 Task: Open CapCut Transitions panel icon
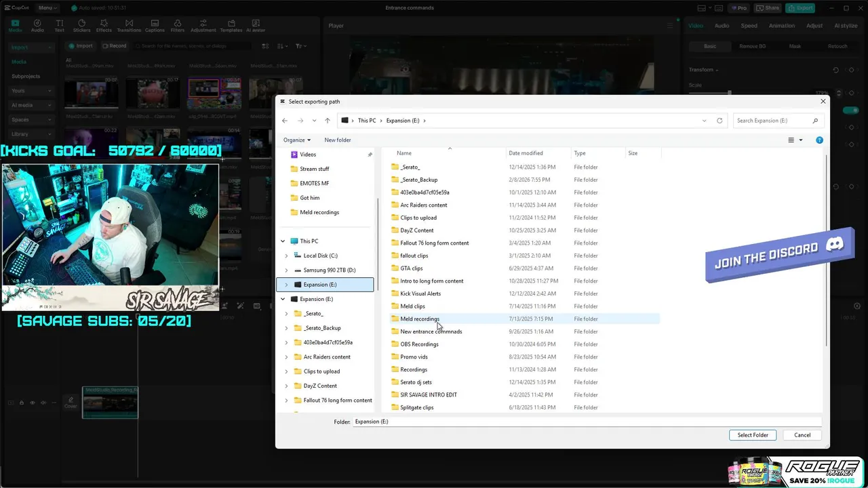tap(129, 26)
